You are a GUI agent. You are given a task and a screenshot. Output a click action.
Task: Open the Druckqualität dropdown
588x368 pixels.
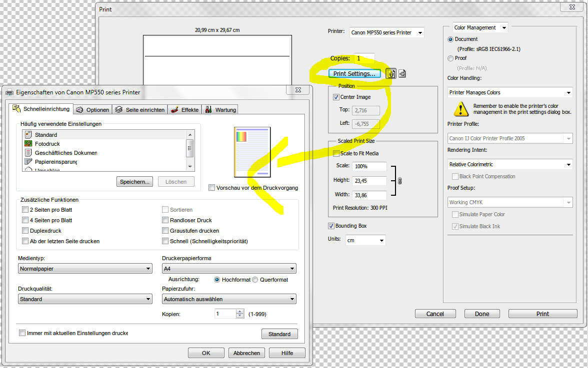[x=85, y=299]
